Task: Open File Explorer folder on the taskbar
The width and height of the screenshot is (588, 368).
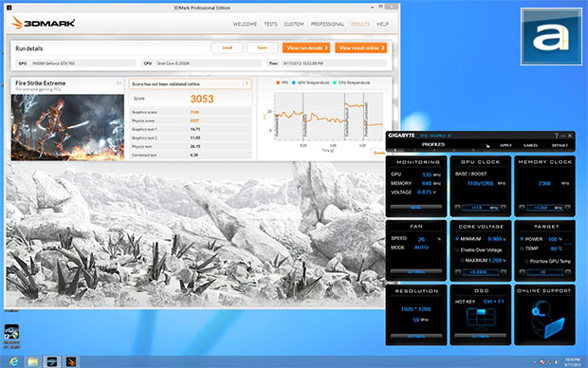Action: click(x=33, y=361)
